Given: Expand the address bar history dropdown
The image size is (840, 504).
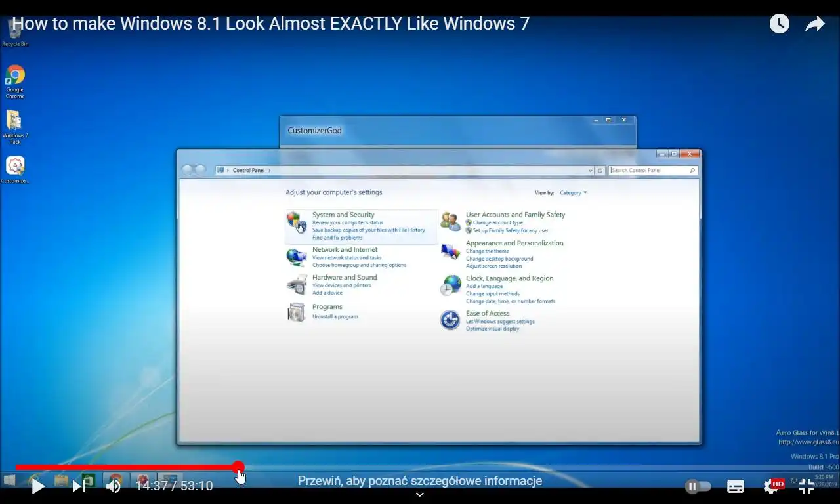Looking at the screenshot, I should [x=591, y=171].
